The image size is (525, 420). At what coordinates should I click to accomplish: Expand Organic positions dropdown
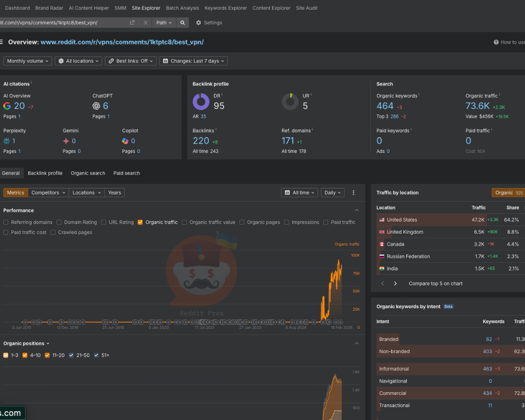click(x=26, y=344)
